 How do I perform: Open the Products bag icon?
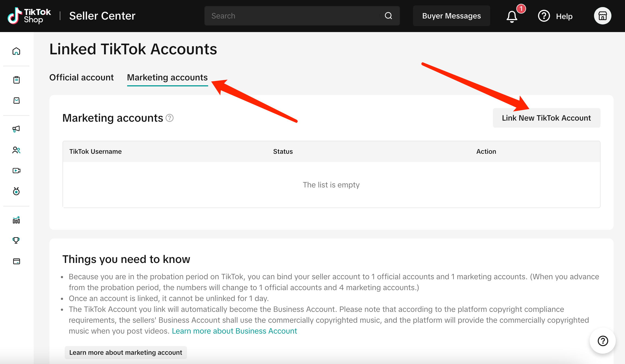point(16,101)
